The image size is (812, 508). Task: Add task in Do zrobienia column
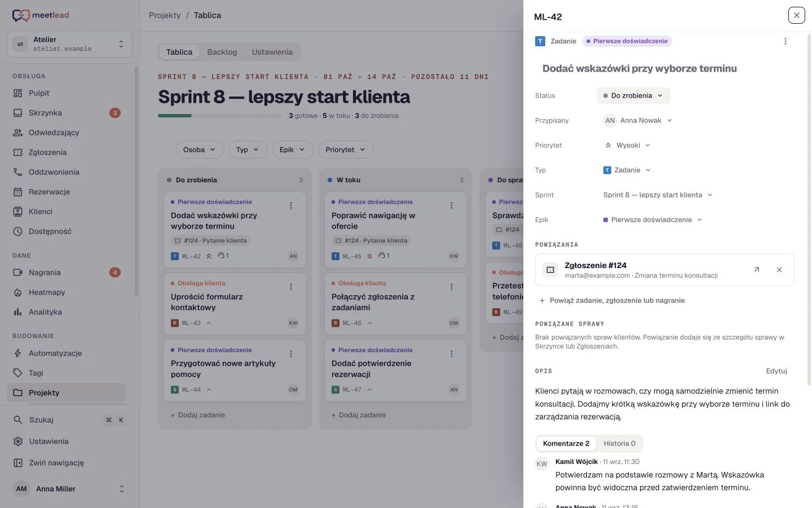[198, 415]
